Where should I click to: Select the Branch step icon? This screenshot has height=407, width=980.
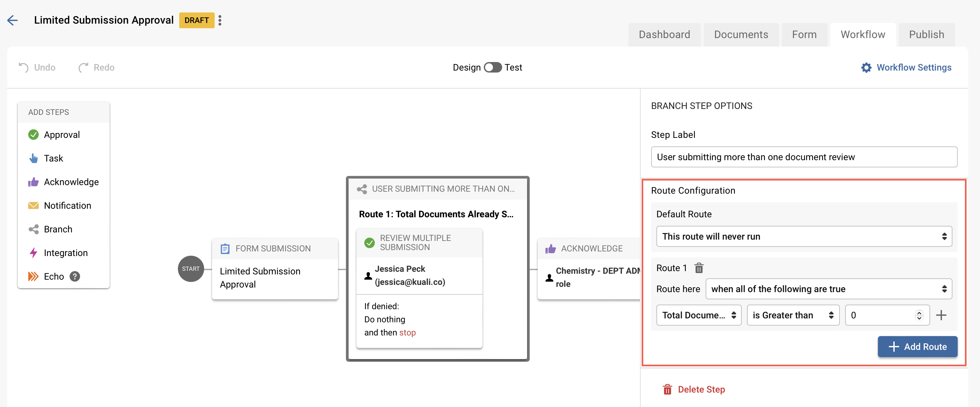33,229
